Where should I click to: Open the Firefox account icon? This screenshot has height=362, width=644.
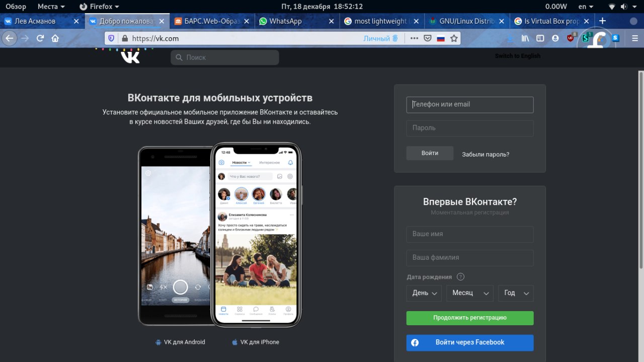pos(555,38)
